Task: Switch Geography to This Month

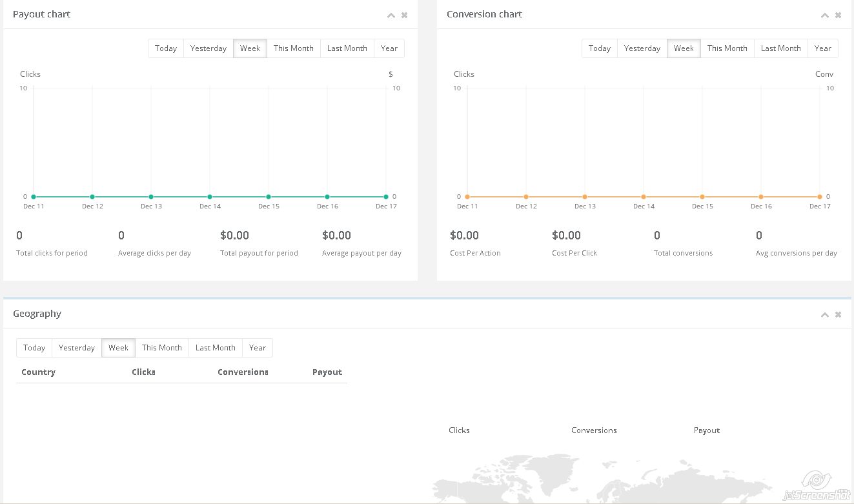Action: (161, 348)
